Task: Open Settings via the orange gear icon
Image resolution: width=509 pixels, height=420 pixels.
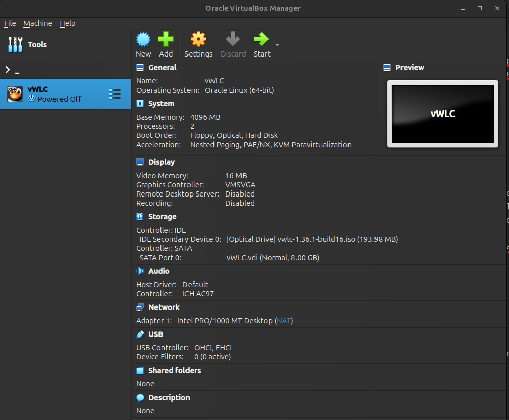Action: tap(198, 39)
